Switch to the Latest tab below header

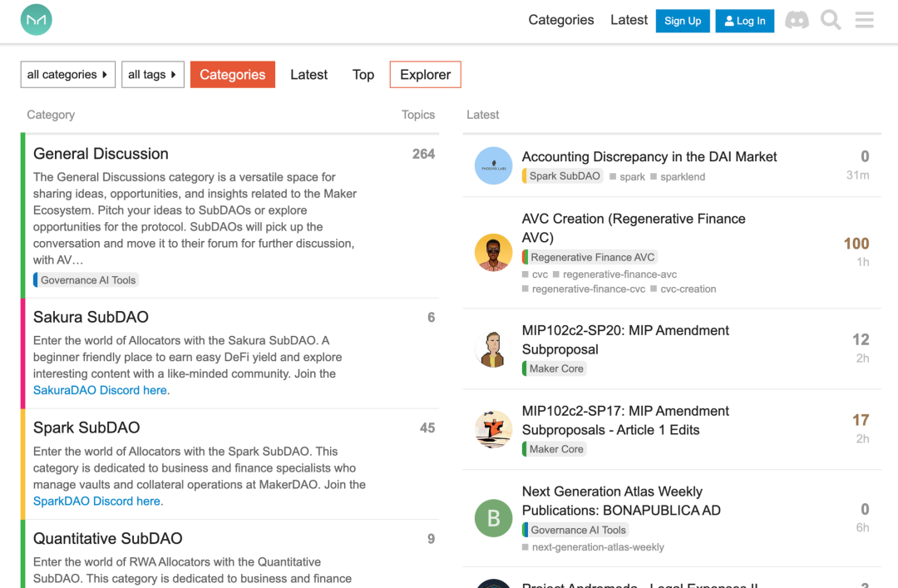308,75
